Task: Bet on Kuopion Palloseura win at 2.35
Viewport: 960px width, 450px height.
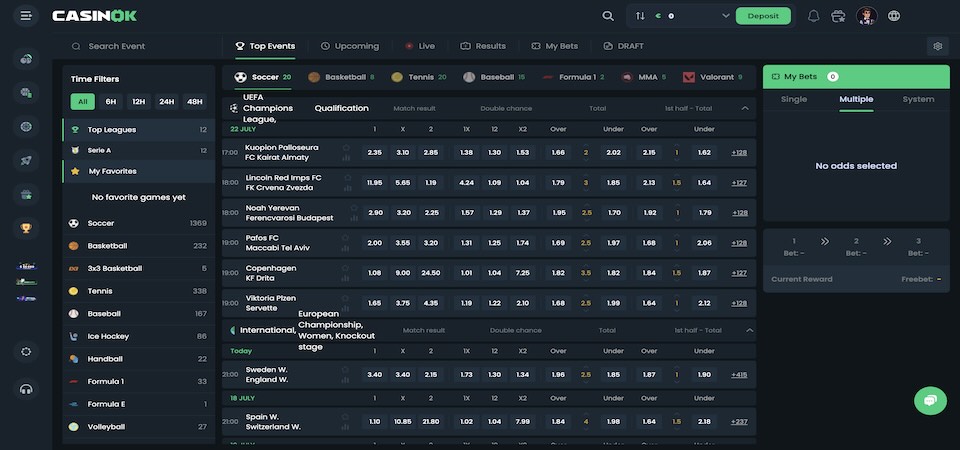Action: point(375,152)
